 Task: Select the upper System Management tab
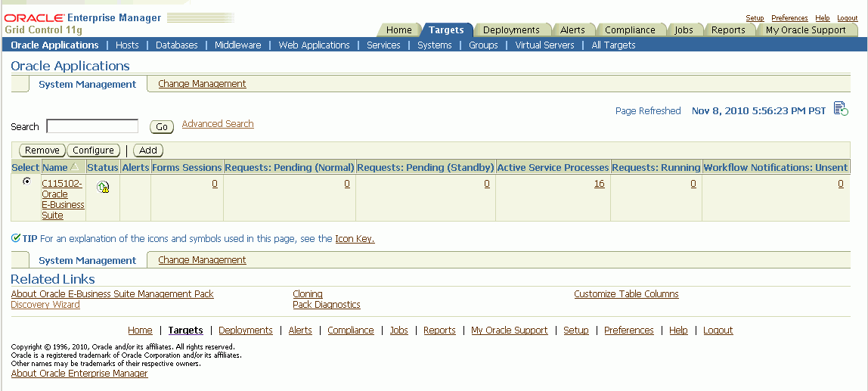(88, 84)
